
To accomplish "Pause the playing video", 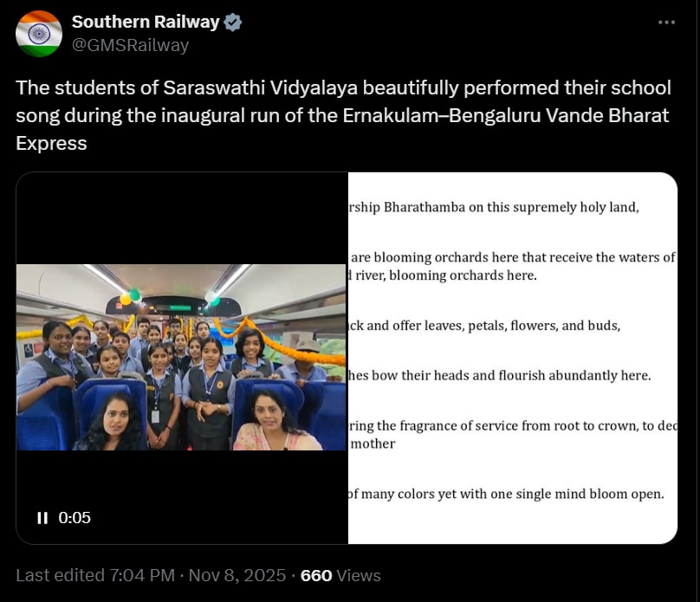I will point(42,518).
